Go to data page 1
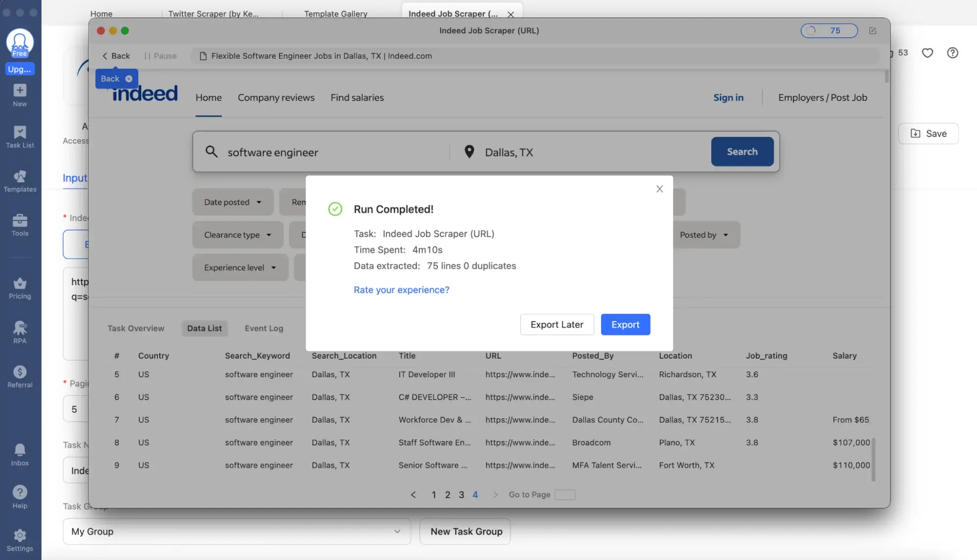Viewport: 977px width, 560px height. tap(434, 495)
